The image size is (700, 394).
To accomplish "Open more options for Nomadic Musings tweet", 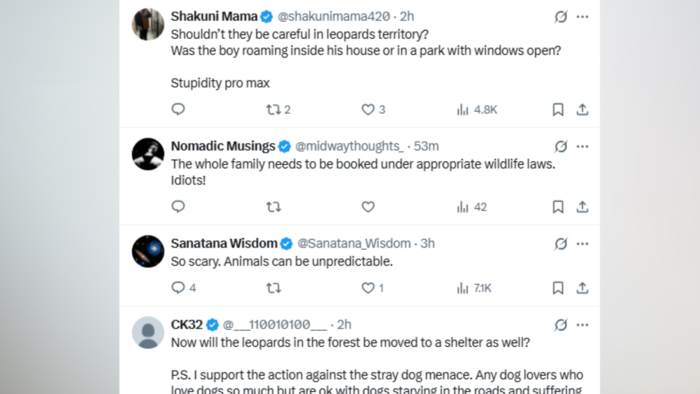I will 582,146.
